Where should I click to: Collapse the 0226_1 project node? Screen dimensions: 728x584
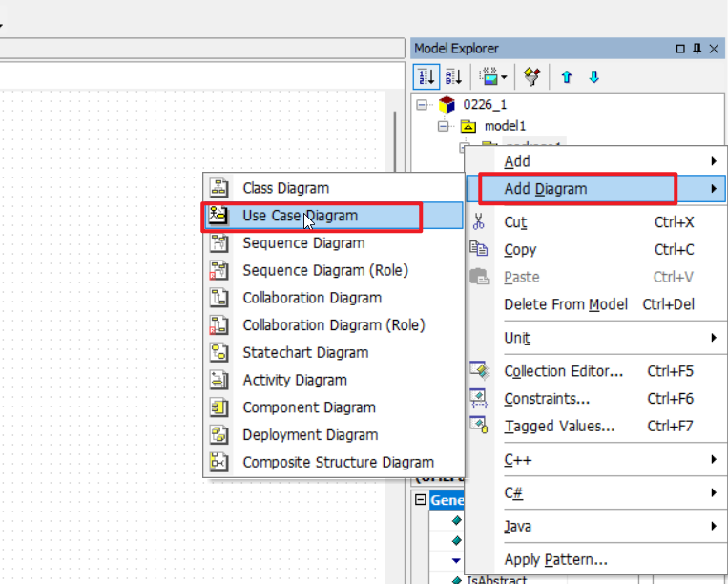421,104
